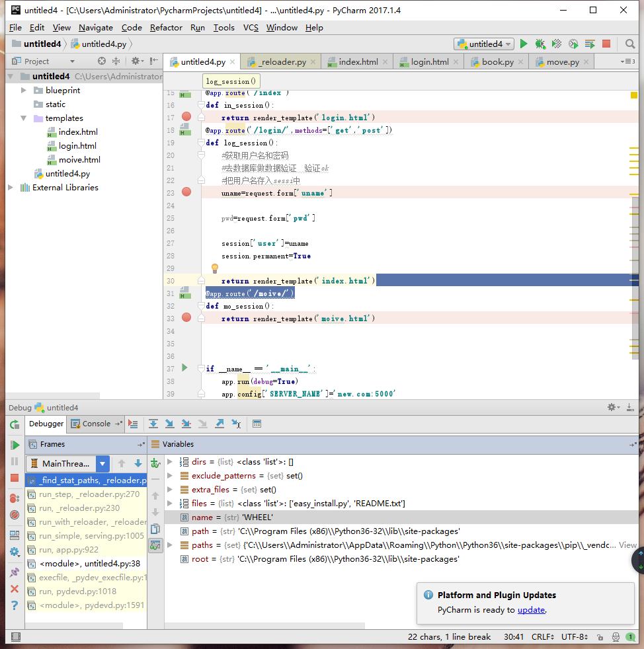Close the book.py tab
This screenshot has width=644, height=649.
click(520, 62)
